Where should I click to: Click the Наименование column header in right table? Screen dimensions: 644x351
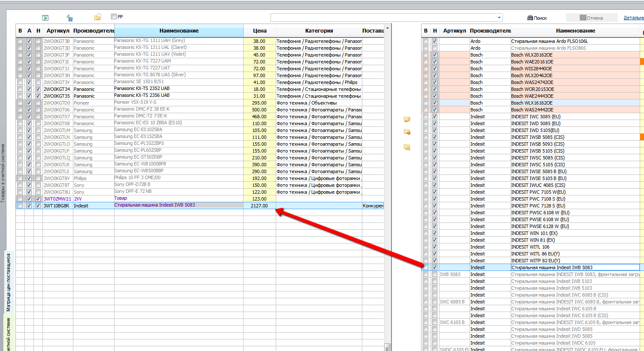click(575, 31)
